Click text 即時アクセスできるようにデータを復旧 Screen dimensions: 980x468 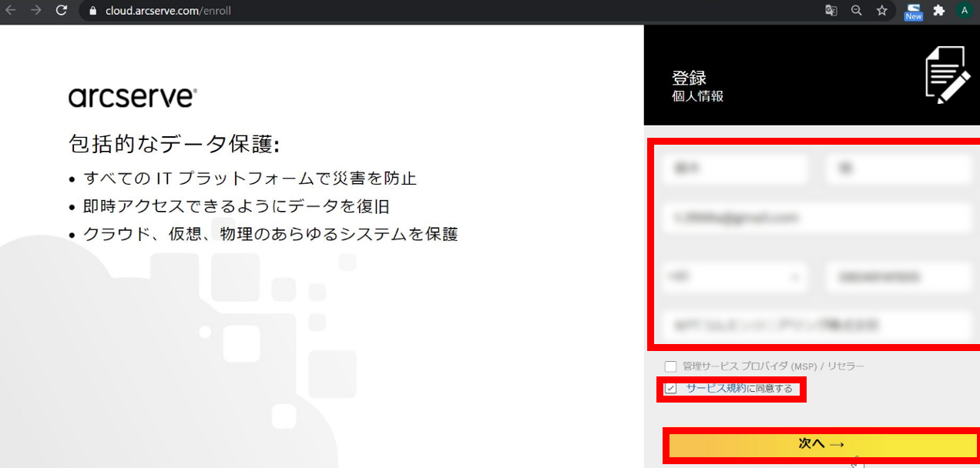(x=237, y=206)
